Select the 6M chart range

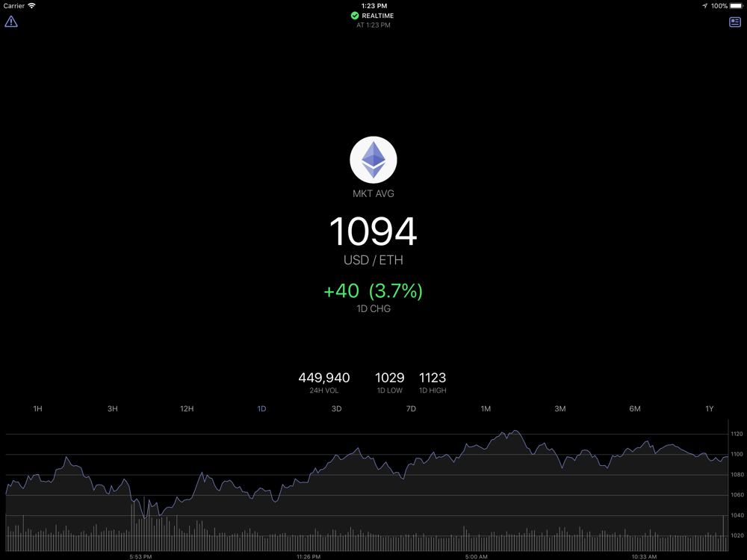pos(634,408)
